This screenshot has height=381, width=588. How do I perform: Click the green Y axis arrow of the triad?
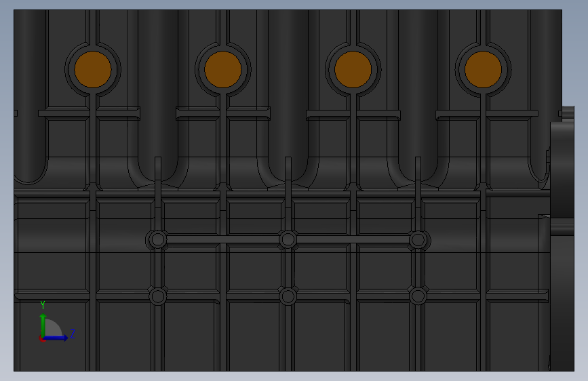click(x=43, y=325)
